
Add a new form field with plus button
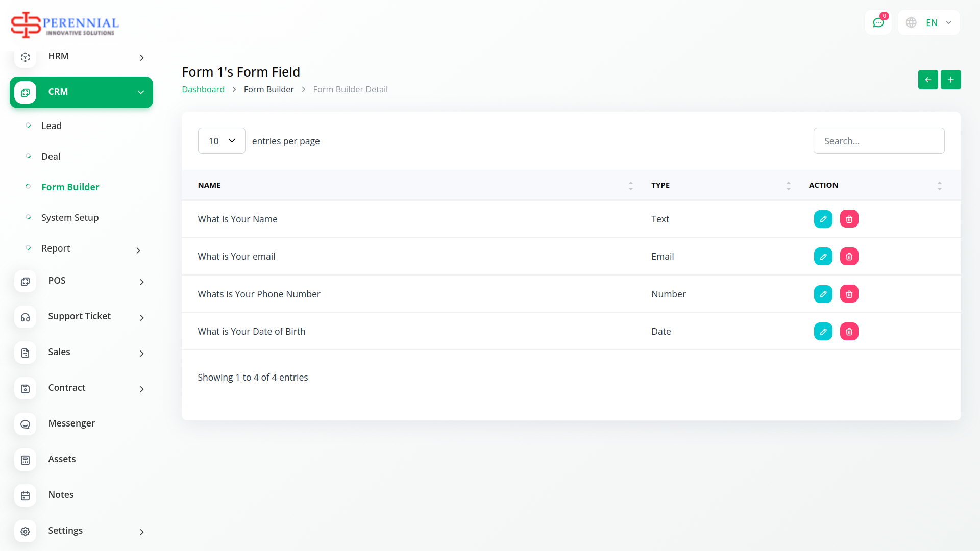point(950,80)
